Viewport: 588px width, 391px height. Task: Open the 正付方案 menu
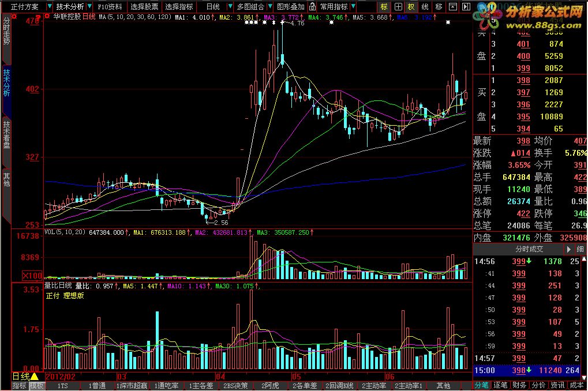(24, 7)
